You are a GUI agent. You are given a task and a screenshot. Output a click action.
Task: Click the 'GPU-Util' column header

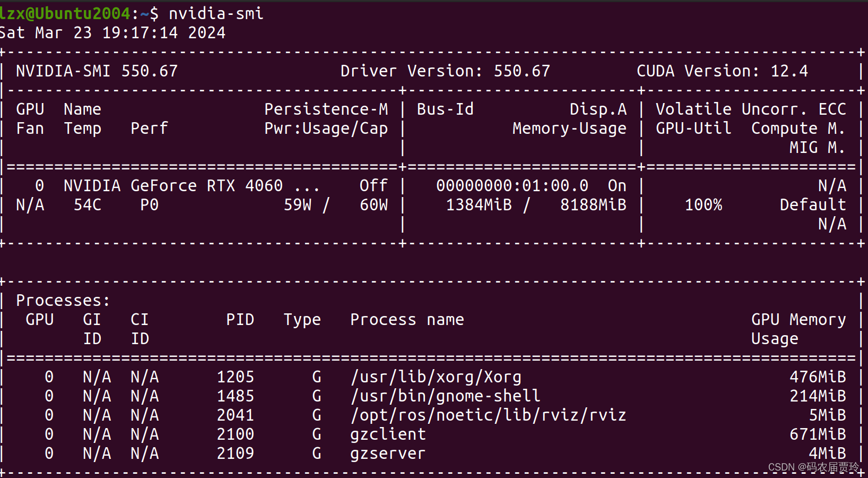(x=693, y=129)
